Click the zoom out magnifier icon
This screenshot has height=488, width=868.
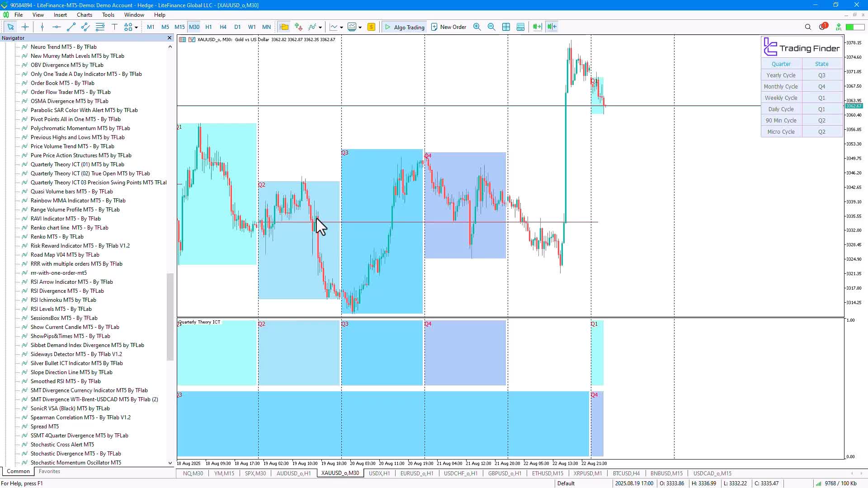491,27
